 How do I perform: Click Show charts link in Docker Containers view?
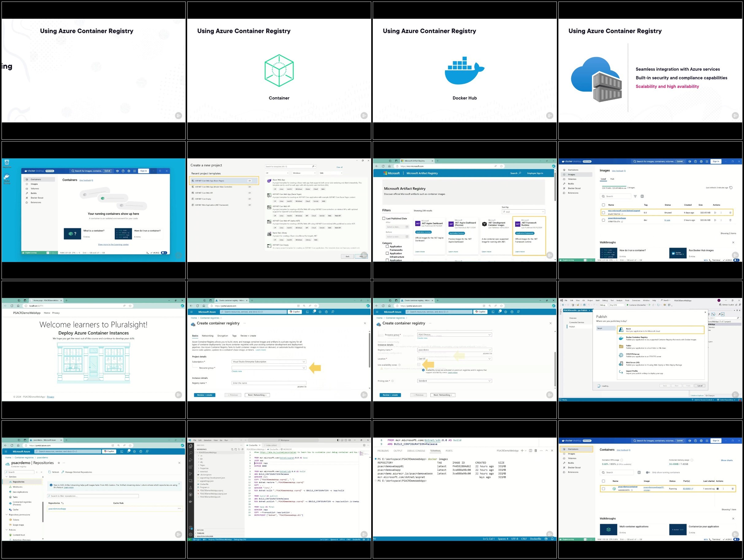727,461
